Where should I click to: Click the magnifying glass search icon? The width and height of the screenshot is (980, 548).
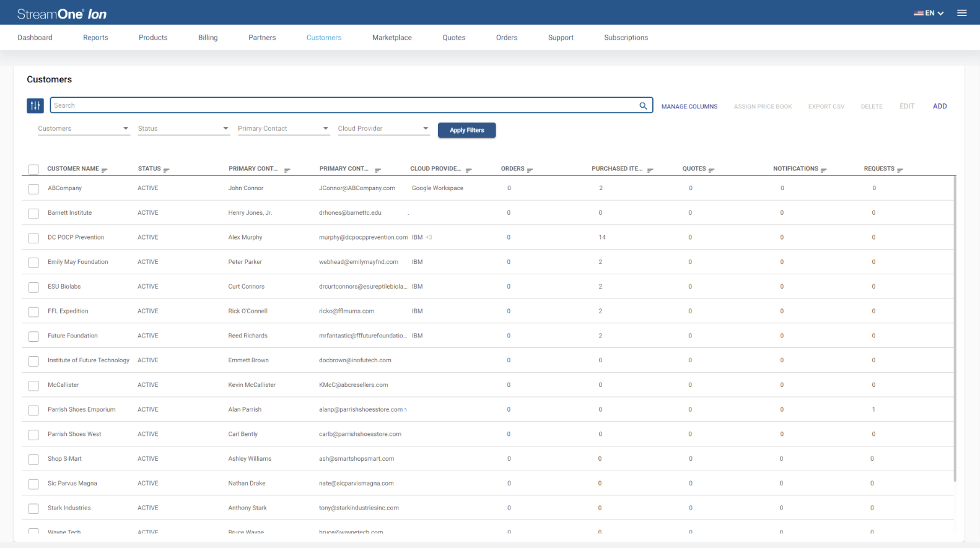pyautogui.click(x=643, y=106)
